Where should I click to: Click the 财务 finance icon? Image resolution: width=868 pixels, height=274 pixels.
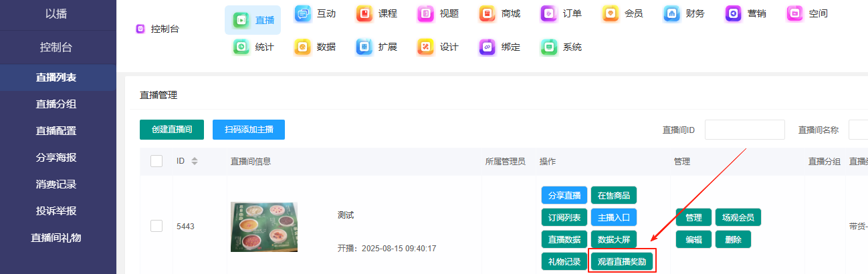(x=672, y=13)
